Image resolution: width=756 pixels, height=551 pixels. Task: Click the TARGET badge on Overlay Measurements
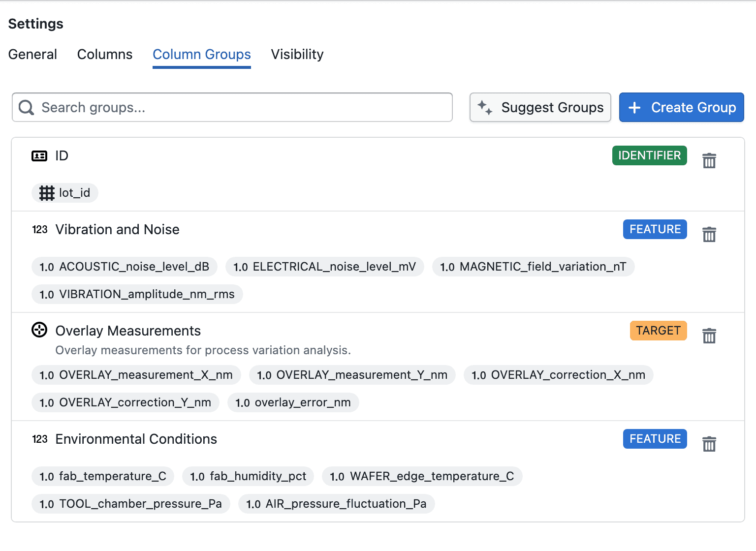(x=658, y=331)
